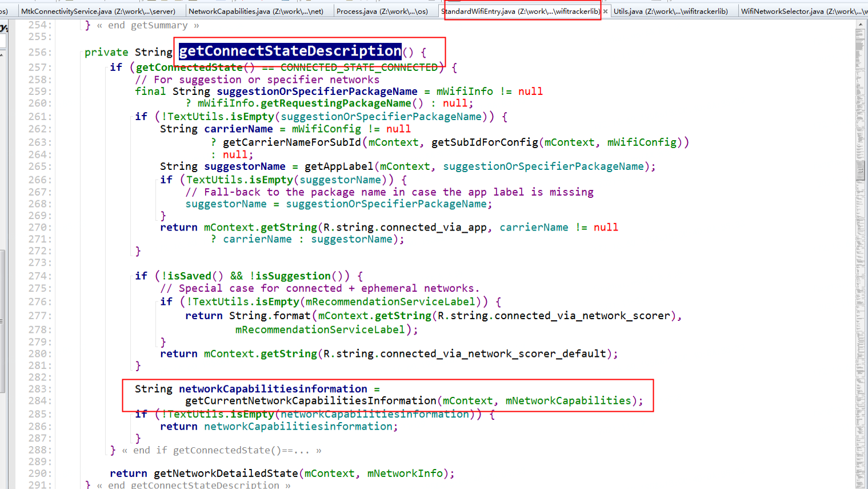Click CONNECTED_STATE_CONNECTED on line 257
Screen dimensions: 868x489
(x=359, y=67)
